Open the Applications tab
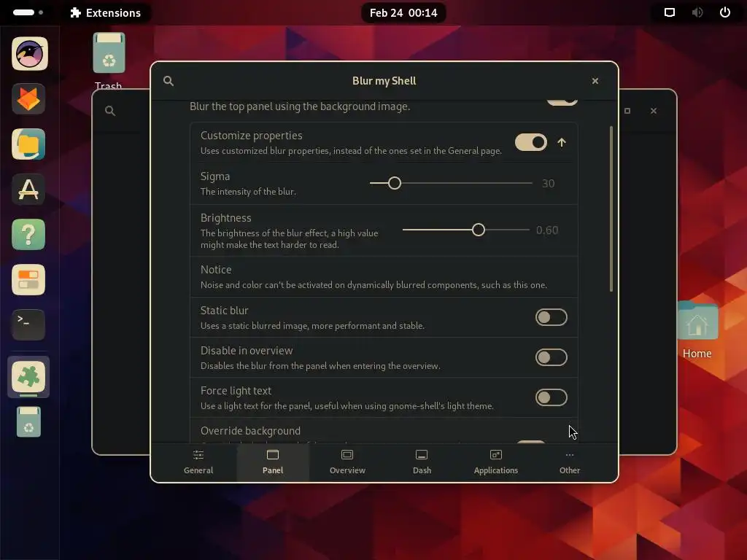Viewport: 747px width, 560px height. (496, 462)
